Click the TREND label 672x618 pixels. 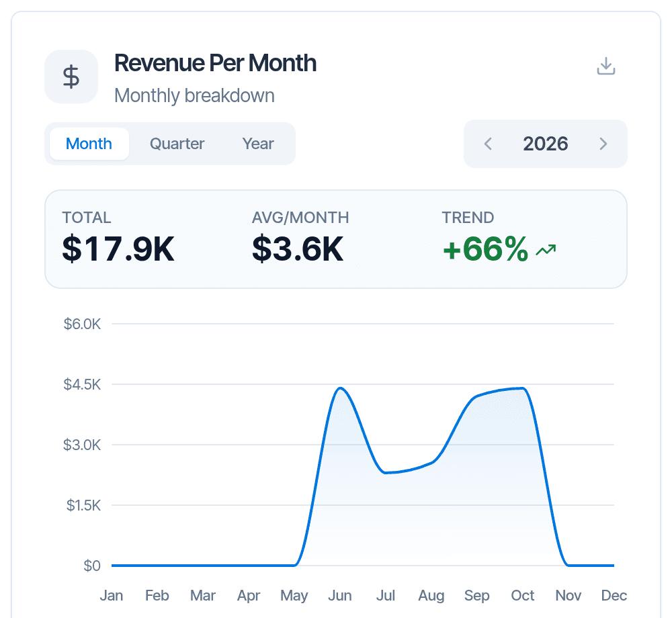coord(468,218)
